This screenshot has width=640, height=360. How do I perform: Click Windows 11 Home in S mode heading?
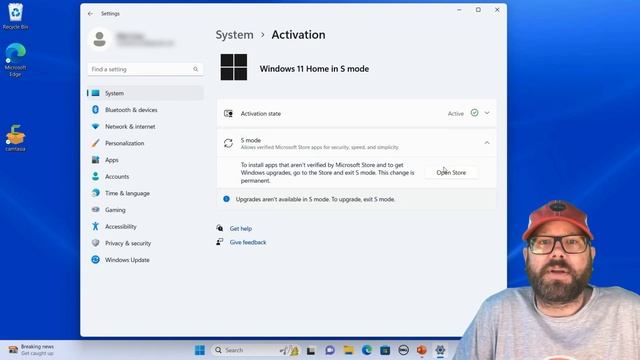314,69
